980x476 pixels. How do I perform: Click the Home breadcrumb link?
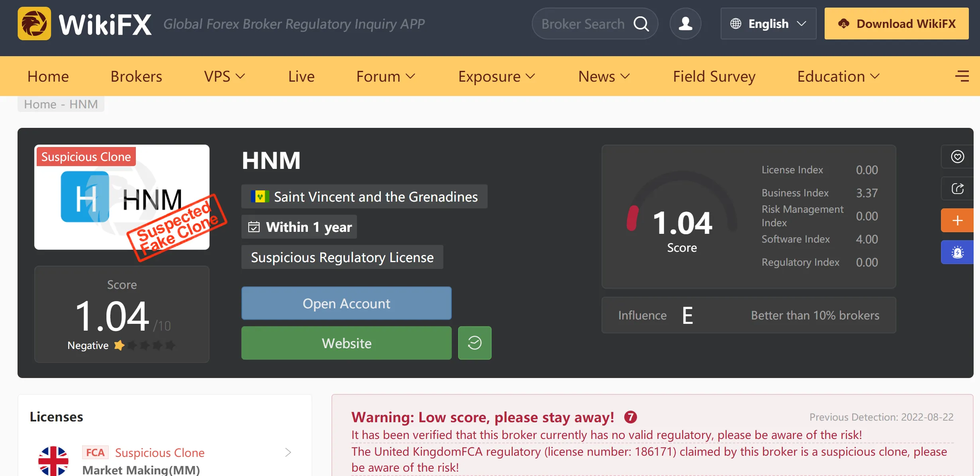coord(40,104)
